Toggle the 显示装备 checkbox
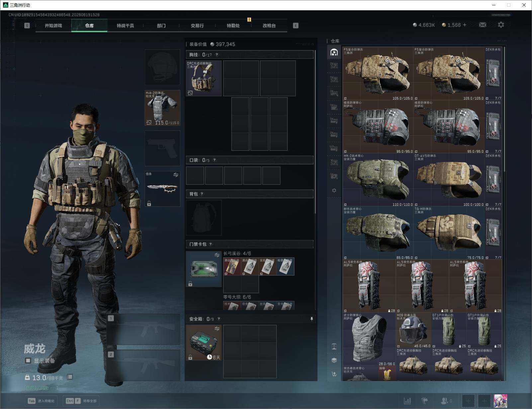The height and width of the screenshot is (409, 532). [28, 361]
